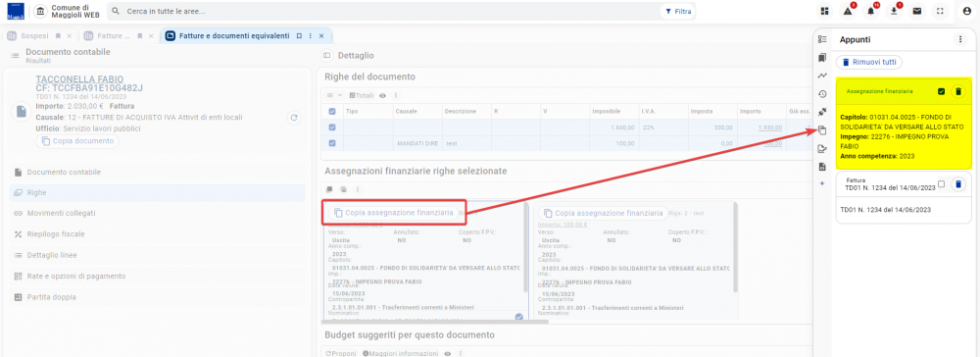Image resolution: width=980 pixels, height=357 pixels.
Task: Open Documento contabile section in left menu
Action: [158, 172]
